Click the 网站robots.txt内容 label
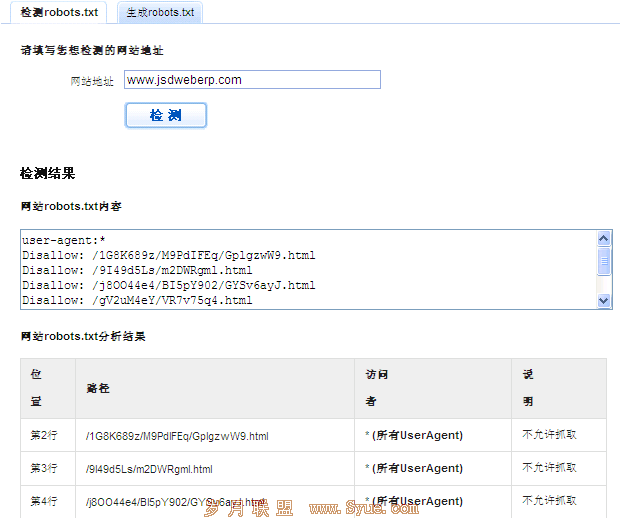The height and width of the screenshot is (518, 620). coord(71,206)
